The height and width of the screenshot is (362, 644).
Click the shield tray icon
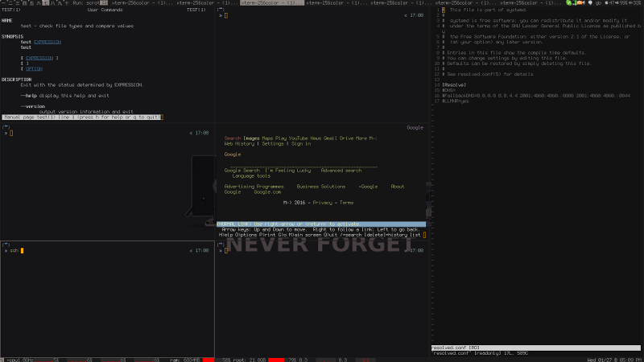click(x=590, y=2)
